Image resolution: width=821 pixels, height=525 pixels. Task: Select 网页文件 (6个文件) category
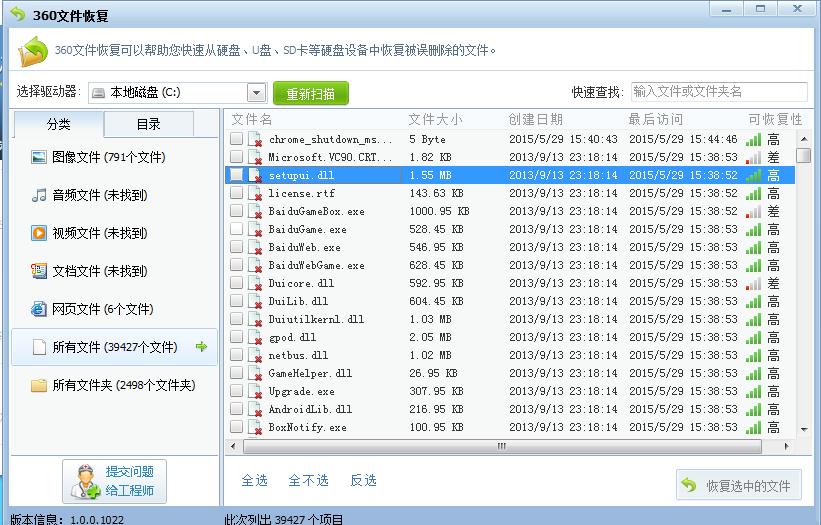pos(114,309)
